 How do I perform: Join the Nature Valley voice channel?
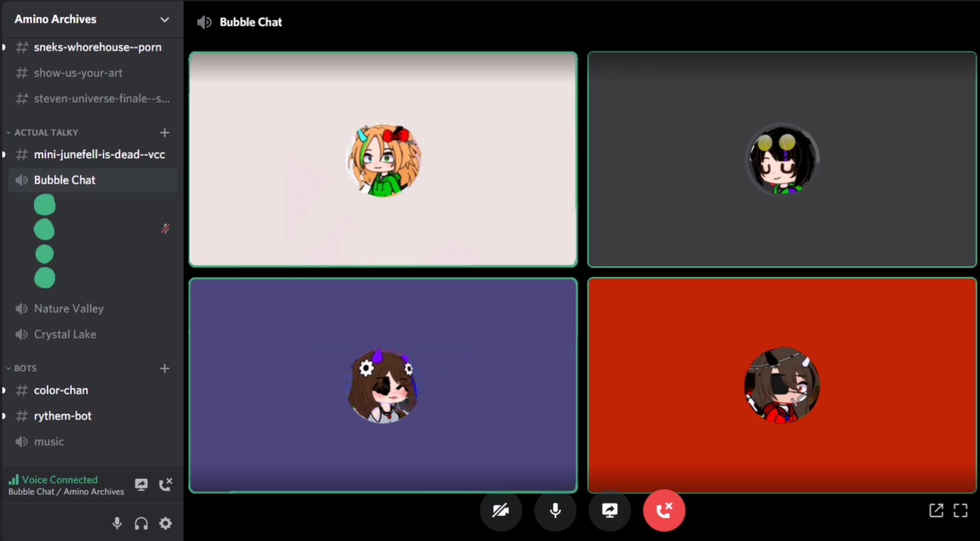(x=69, y=309)
